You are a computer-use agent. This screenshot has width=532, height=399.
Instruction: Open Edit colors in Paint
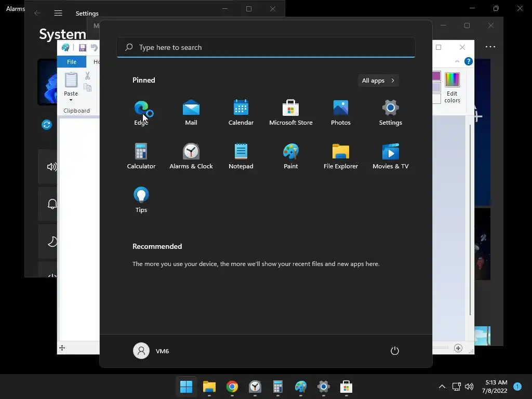coord(453,87)
